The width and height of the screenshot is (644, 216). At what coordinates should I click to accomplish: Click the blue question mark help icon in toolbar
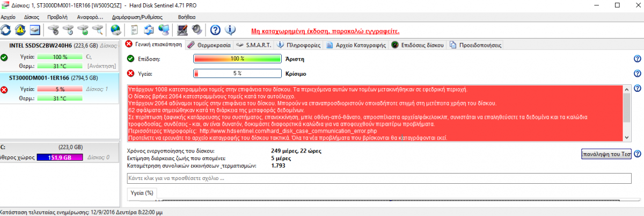(215, 30)
